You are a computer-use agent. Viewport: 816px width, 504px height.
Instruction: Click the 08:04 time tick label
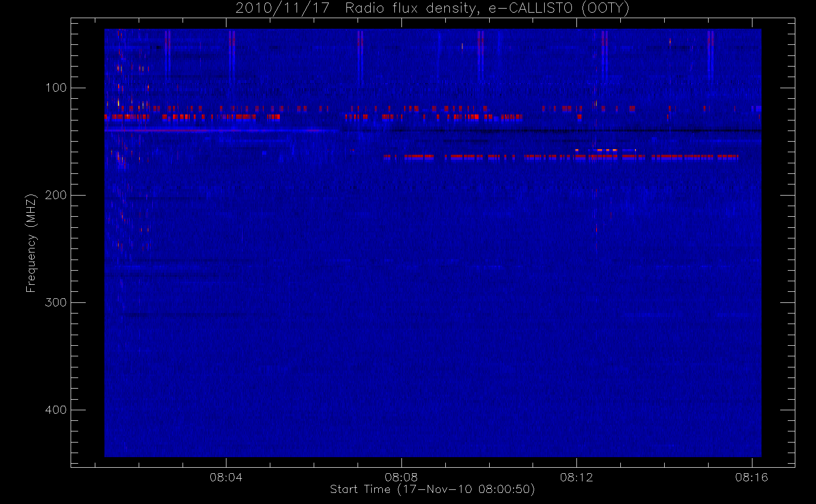pyautogui.click(x=226, y=477)
